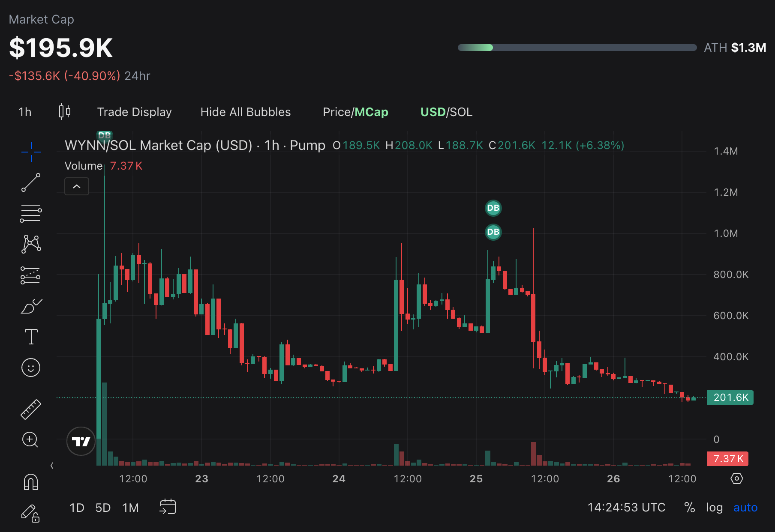Viewport: 775px width, 532px height.
Task: Open the 1h timeframe selector
Action: 25,112
